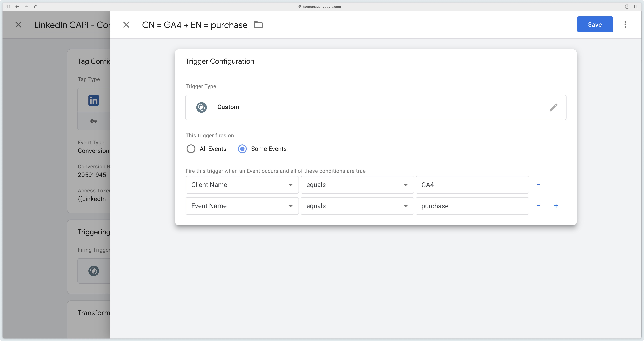Close the trigger editor panel

coord(126,25)
